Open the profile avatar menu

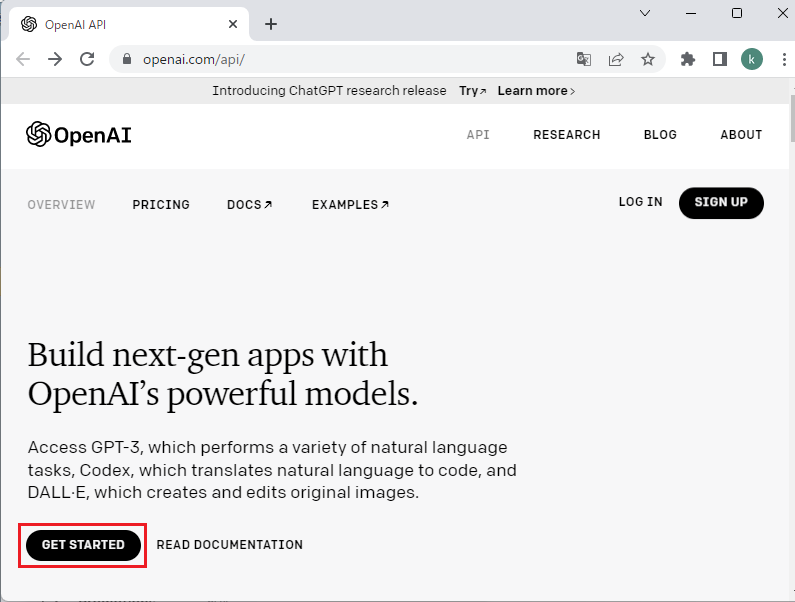click(x=751, y=59)
